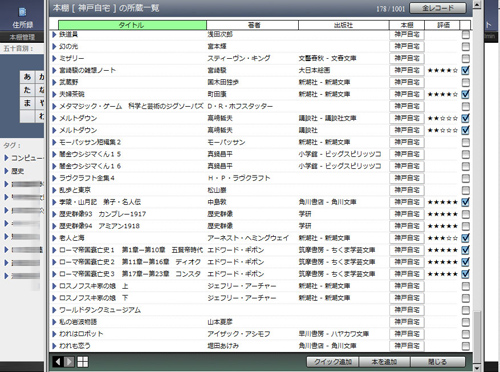Switch to grid thumbnail view icon
Viewport: 500px width, 372px height.
[83, 362]
